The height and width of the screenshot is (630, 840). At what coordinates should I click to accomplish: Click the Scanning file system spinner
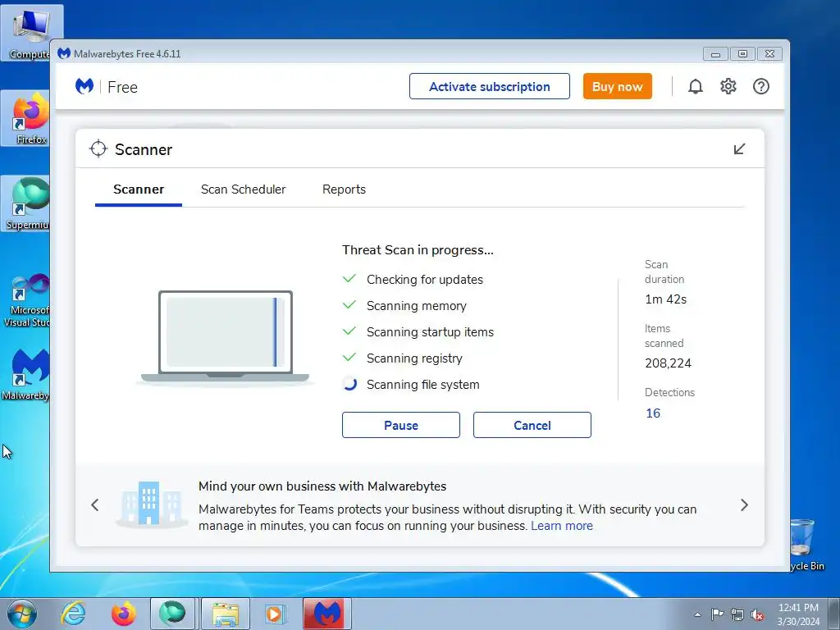349,384
